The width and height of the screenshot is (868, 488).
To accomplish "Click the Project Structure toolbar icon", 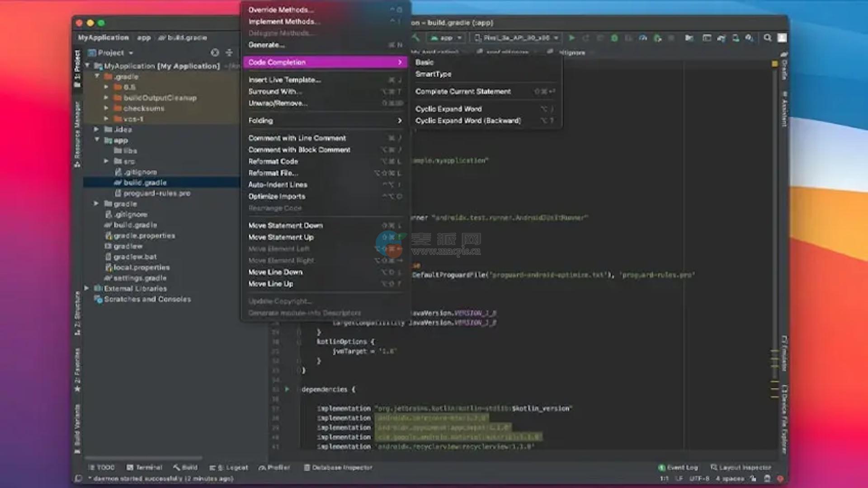I will (x=689, y=38).
